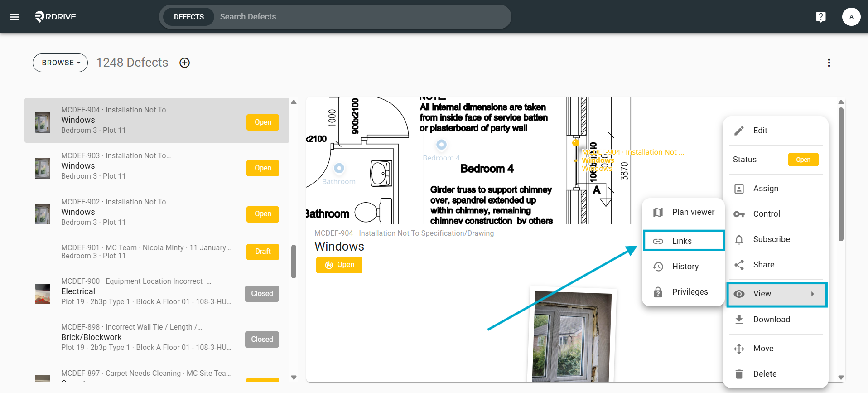Click the yellow Open button under Windows title
The width and height of the screenshot is (868, 393).
[339, 265]
